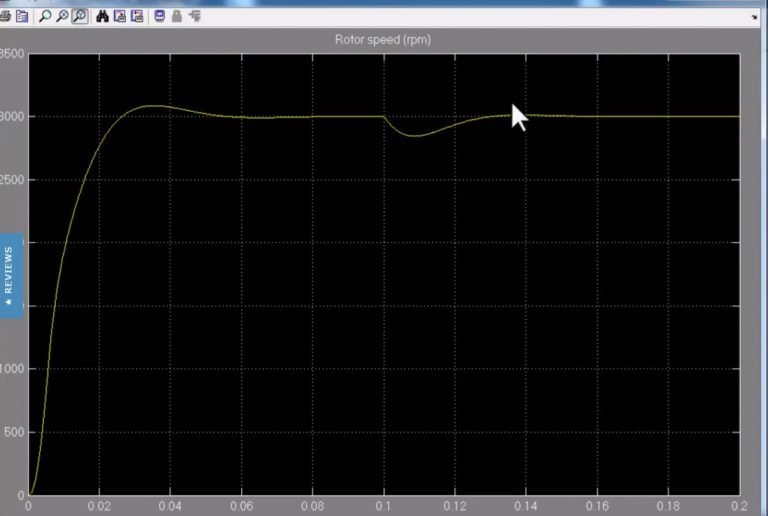Click the Print icon in scope toolbar
Screen dimensions: 768x516
[x=5, y=17]
